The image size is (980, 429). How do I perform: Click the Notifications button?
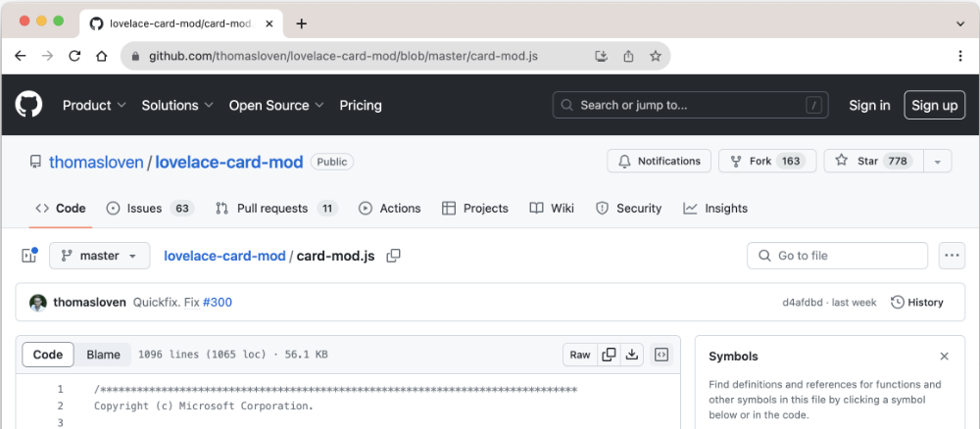(659, 161)
